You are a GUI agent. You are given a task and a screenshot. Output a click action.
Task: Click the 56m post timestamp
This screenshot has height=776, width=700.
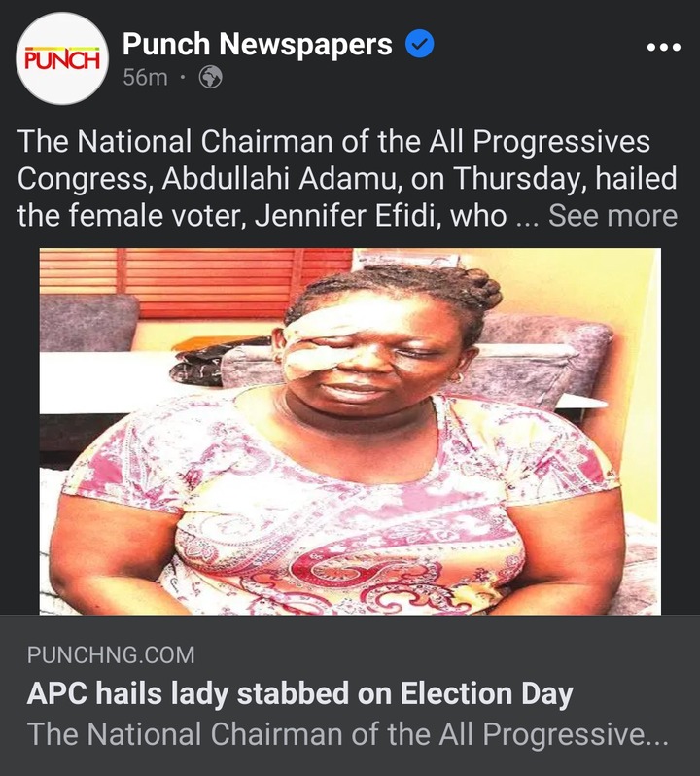coord(146,77)
